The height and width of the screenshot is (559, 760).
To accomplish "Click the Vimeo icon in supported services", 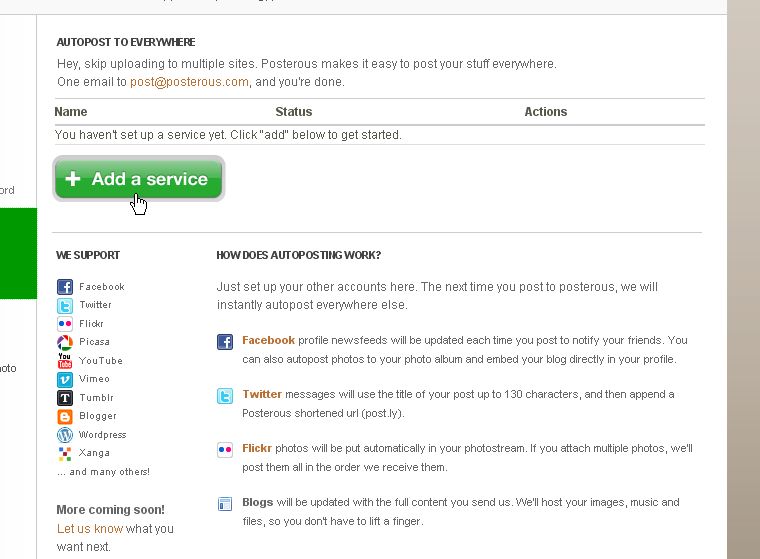I will tap(64, 379).
